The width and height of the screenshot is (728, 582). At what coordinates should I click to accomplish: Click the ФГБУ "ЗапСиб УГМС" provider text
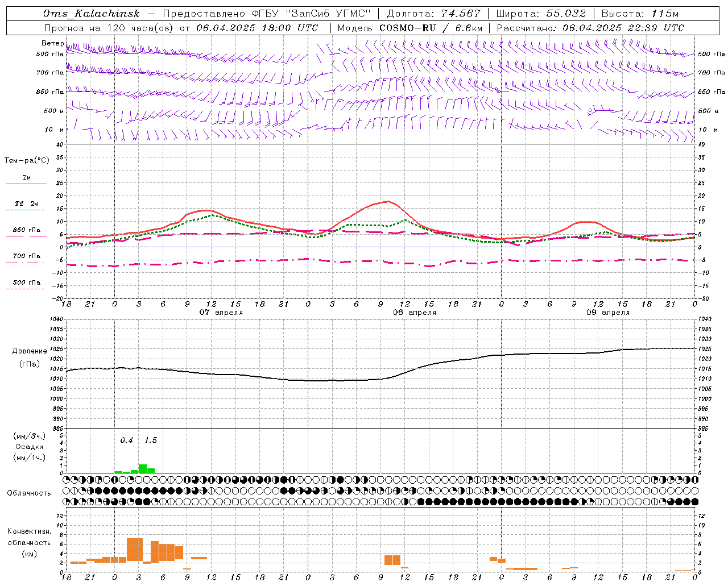pyautogui.click(x=312, y=14)
